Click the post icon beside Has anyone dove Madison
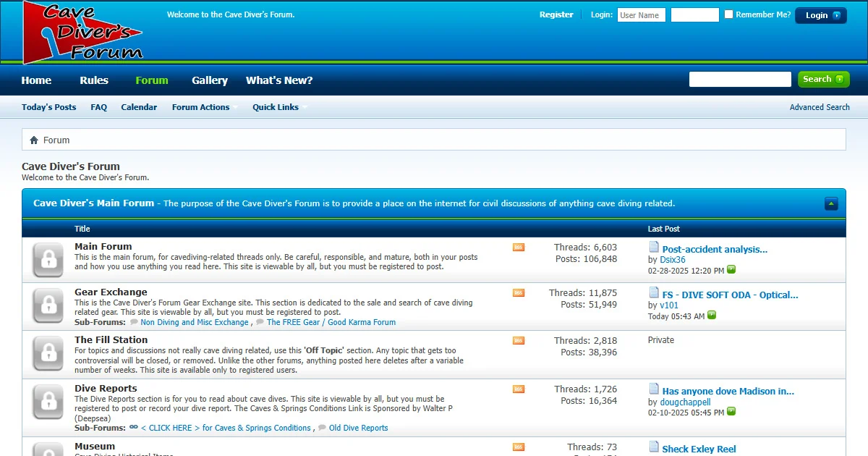Image resolution: width=868 pixels, height=456 pixels. click(x=654, y=389)
